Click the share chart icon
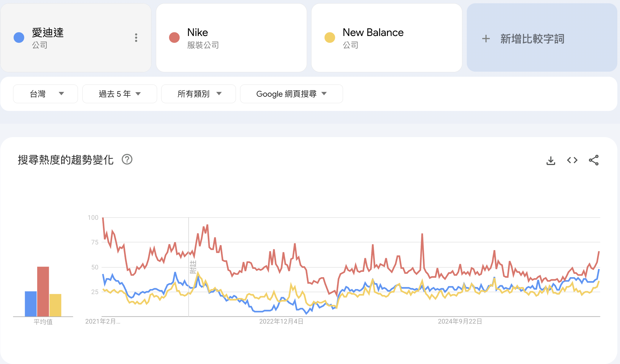Screen dimensions: 620x364 (594, 161)
